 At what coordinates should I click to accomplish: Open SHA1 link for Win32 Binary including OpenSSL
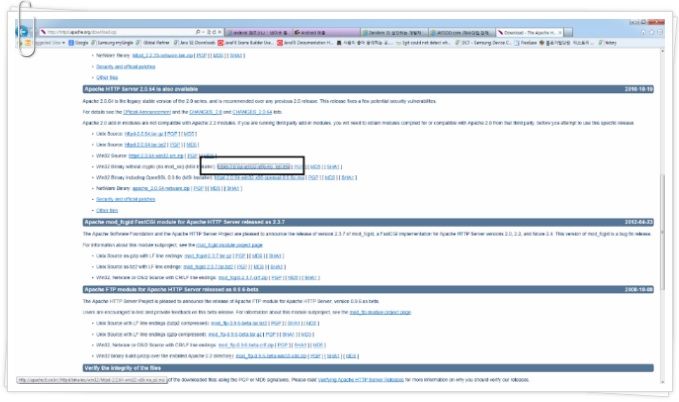348,177
